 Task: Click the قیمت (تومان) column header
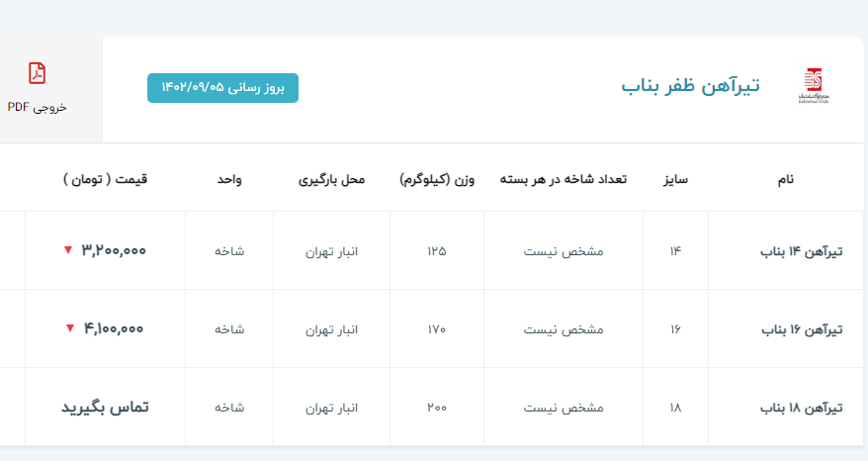(x=105, y=179)
